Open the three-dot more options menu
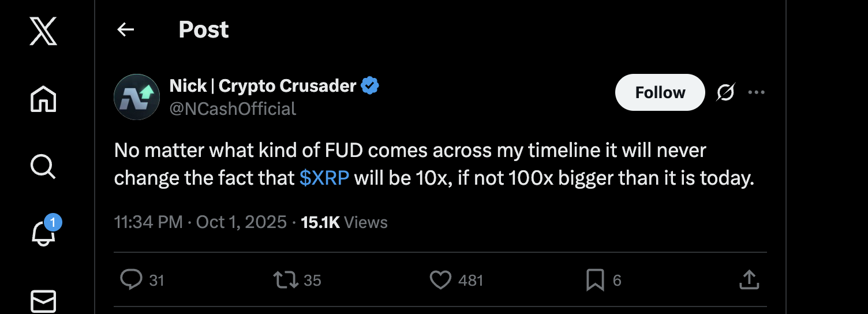868x314 pixels. (x=756, y=92)
